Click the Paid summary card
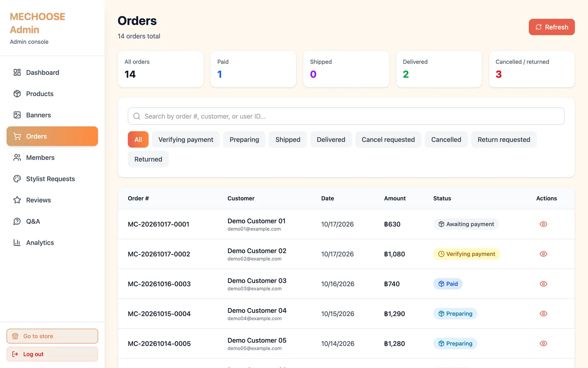Screen dimensions: 588x368 253,69
